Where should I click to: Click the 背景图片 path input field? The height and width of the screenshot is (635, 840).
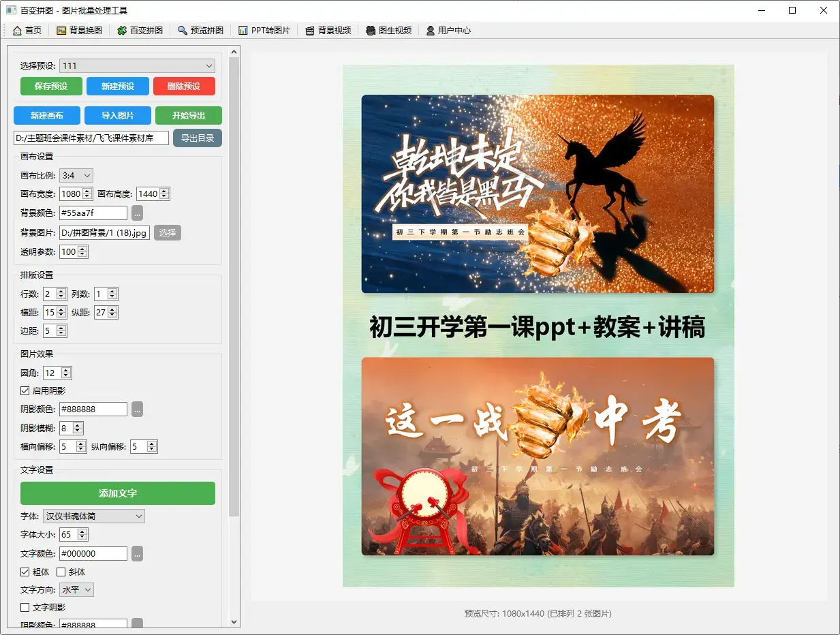coord(104,233)
